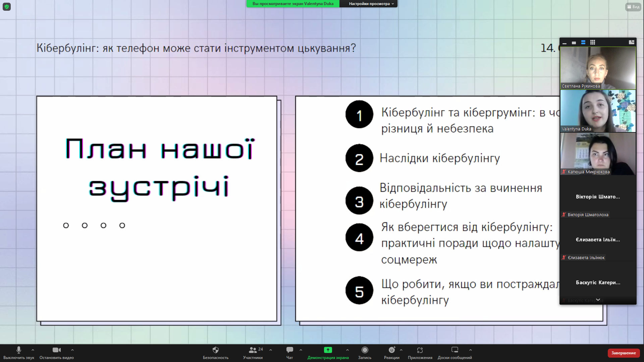Expand video options arrow beside camera

(x=72, y=350)
